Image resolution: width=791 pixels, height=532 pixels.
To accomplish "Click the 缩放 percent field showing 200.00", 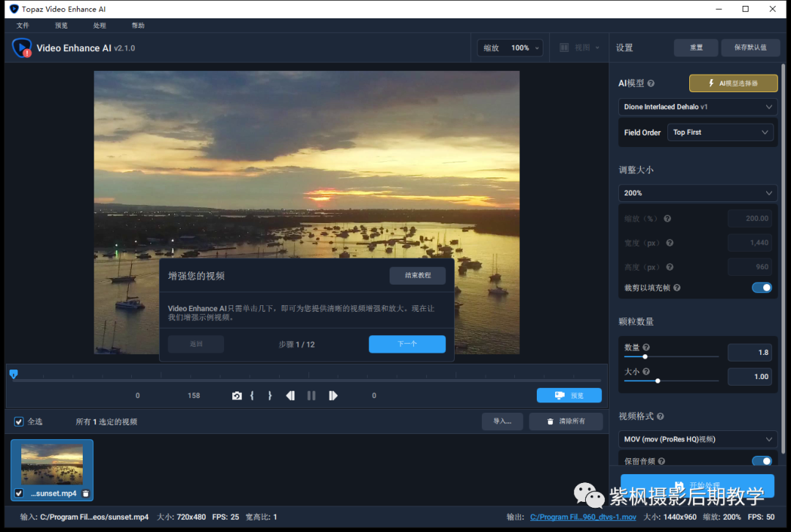I will [750, 219].
